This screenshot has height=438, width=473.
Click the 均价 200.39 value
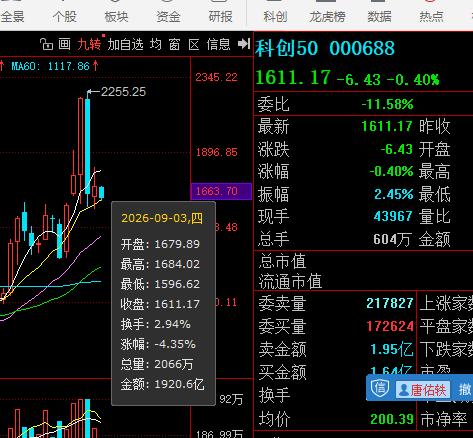(392, 419)
